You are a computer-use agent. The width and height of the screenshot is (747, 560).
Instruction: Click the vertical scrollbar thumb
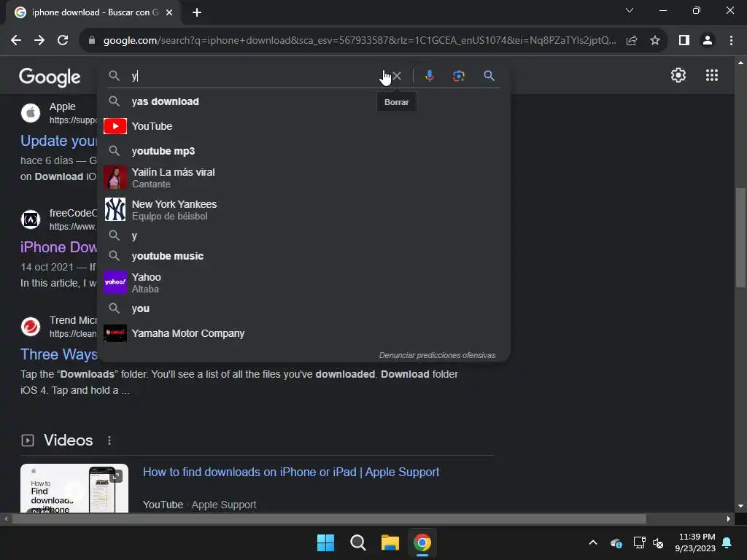pos(740,237)
